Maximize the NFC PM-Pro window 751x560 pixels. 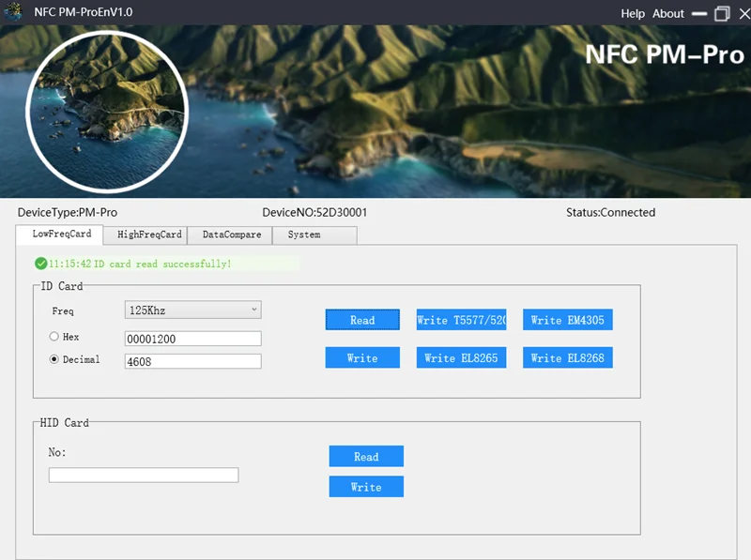[x=722, y=13]
